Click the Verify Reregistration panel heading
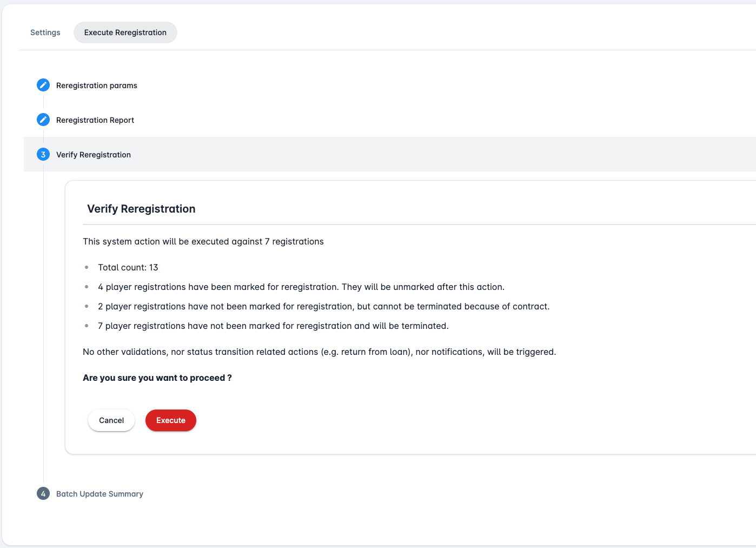The width and height of the screenshot is (756, 548). (141, 209)
